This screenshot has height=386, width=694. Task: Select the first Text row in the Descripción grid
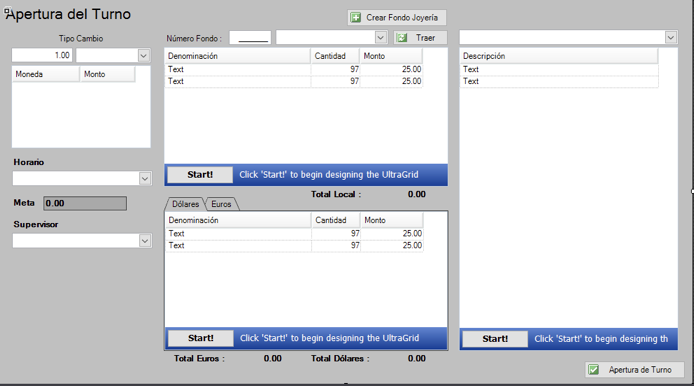(559, 69)
